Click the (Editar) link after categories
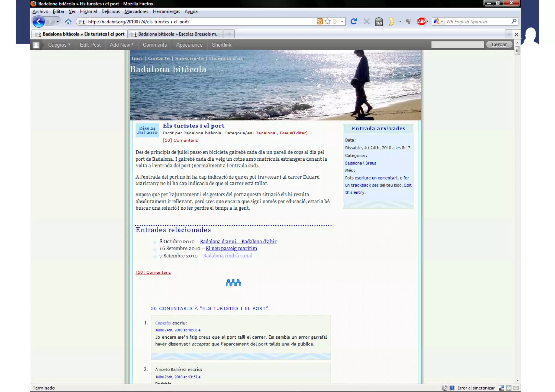 tap(300, 133)
